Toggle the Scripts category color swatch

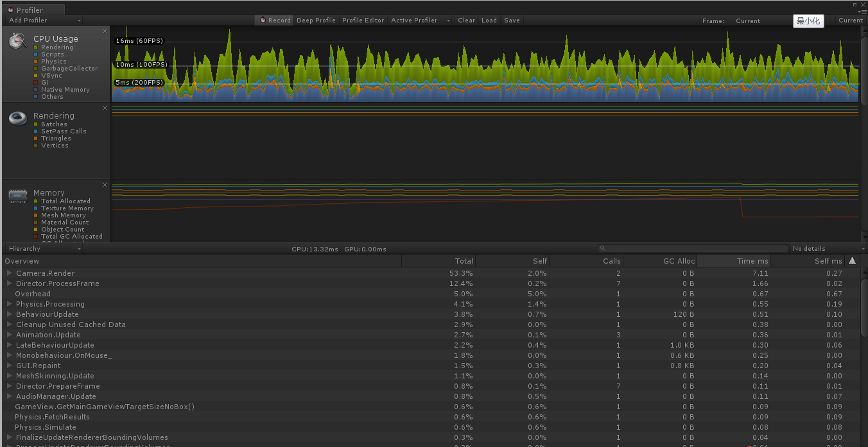pos(36,55)
